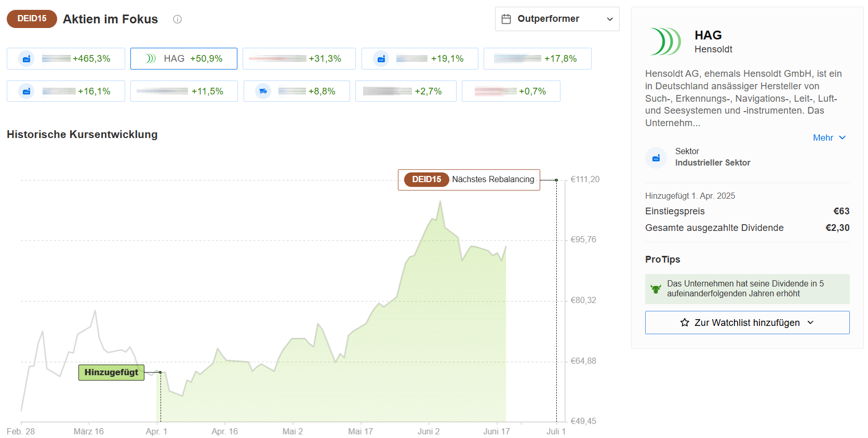This screenshot has height=438, width=868.
Task: Expand description with Mehr link
Action: 830,138
